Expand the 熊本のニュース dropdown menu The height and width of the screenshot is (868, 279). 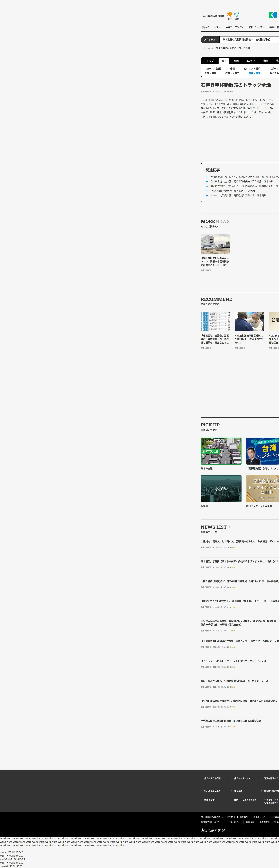(211, 27)
